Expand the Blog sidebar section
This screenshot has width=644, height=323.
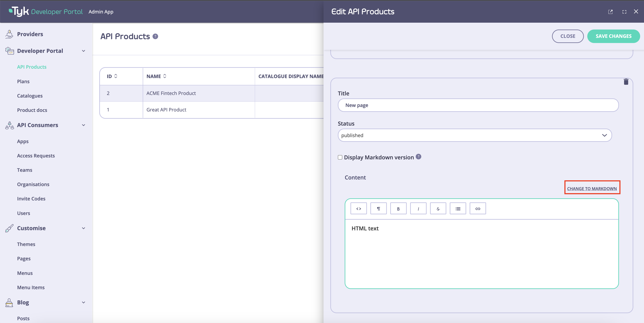click(83, 302)
